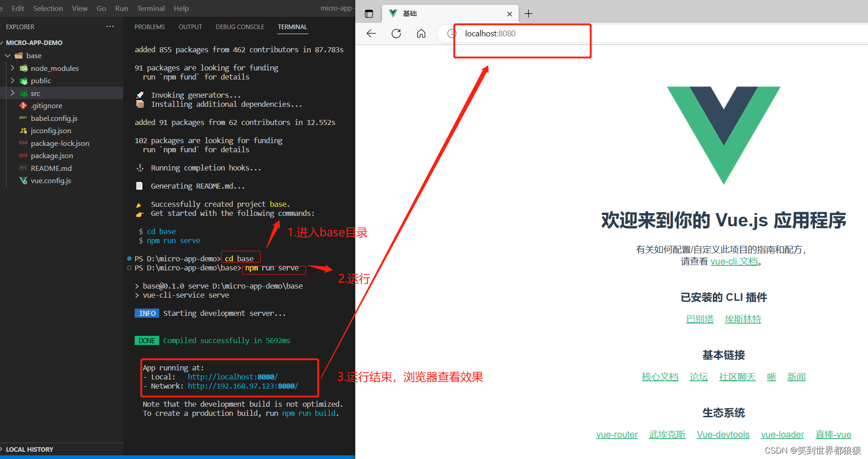Click the .gitignore git icon
Screen dimensions: 868x459
tap(23, 105)
